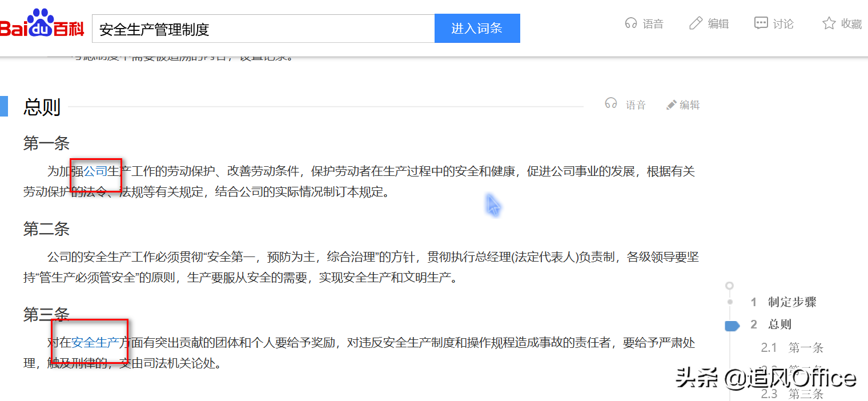This screenshot has width=868, height=401.
Task: Open the 讨论 discussion bubble icon
Action: pyautogui.click(x=774, y=23)
